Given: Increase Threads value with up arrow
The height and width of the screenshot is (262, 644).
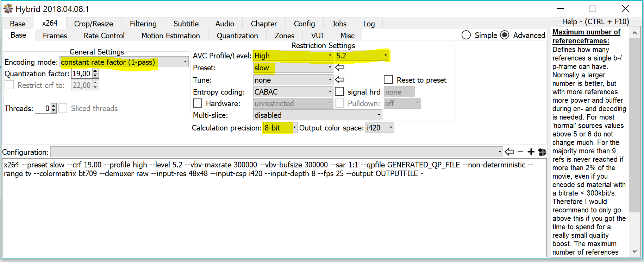Looking at the screenshot, I should click(x=54, y=106).
